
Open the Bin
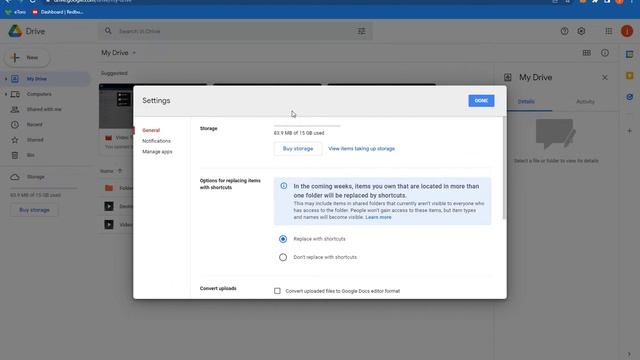(31, 155)
